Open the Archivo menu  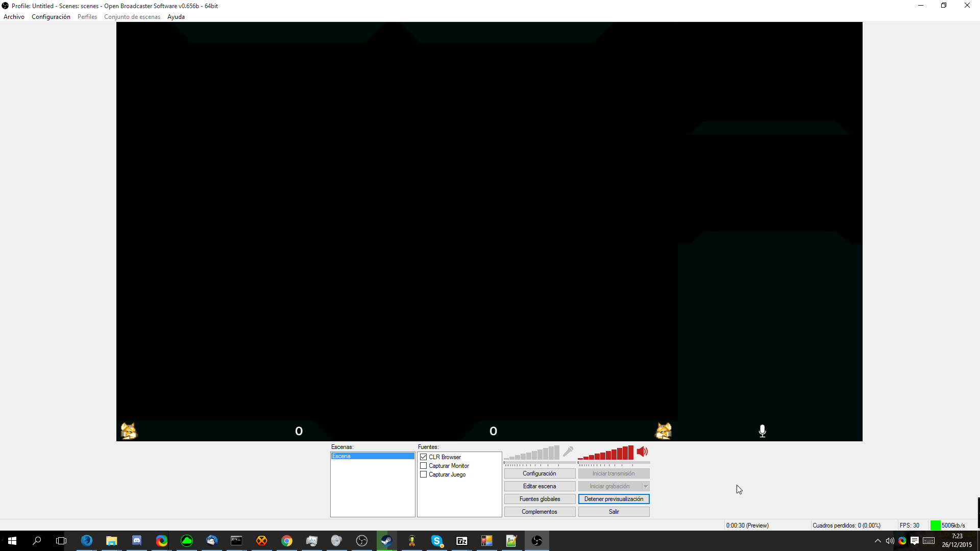(x=14, y=17)
